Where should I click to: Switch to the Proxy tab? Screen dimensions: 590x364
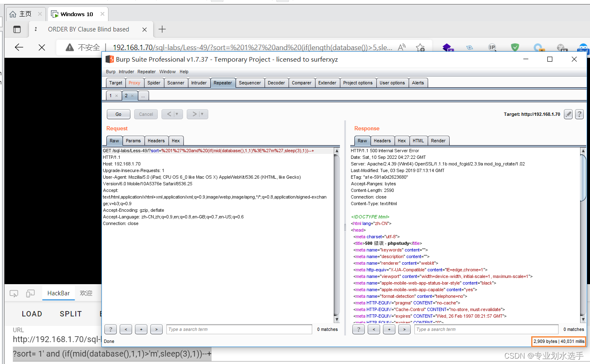[135, 83]
